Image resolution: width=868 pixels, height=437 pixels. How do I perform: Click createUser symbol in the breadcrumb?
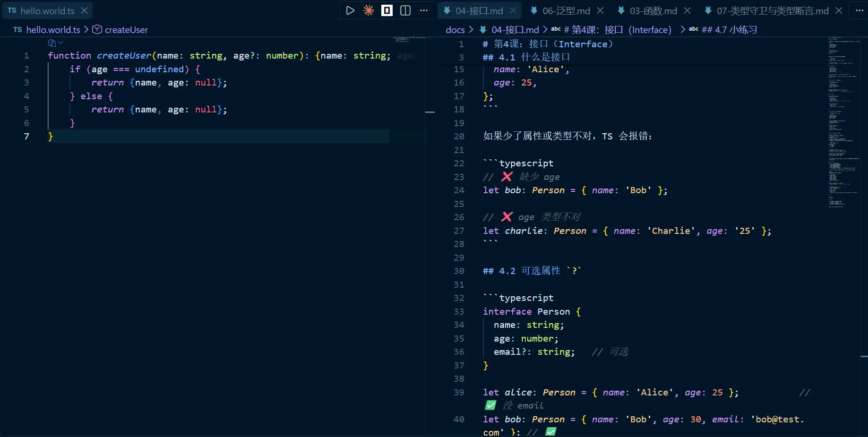pos(126,30)
